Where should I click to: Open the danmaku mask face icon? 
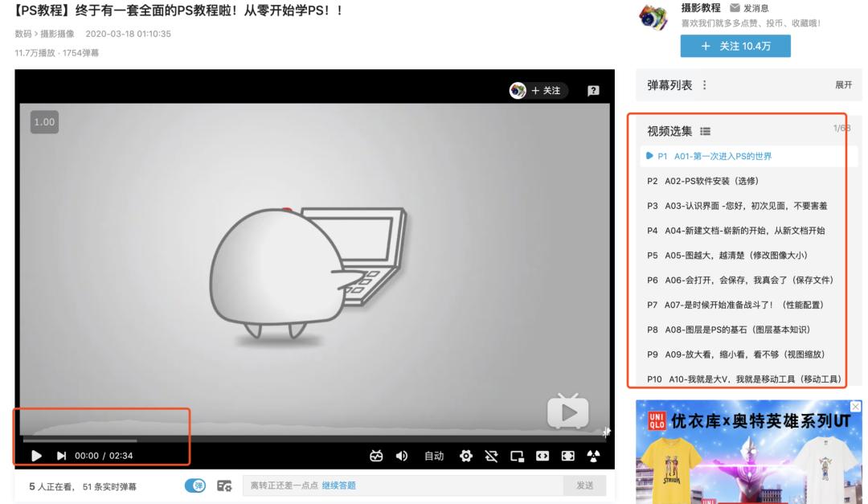[x=376, y=456]
